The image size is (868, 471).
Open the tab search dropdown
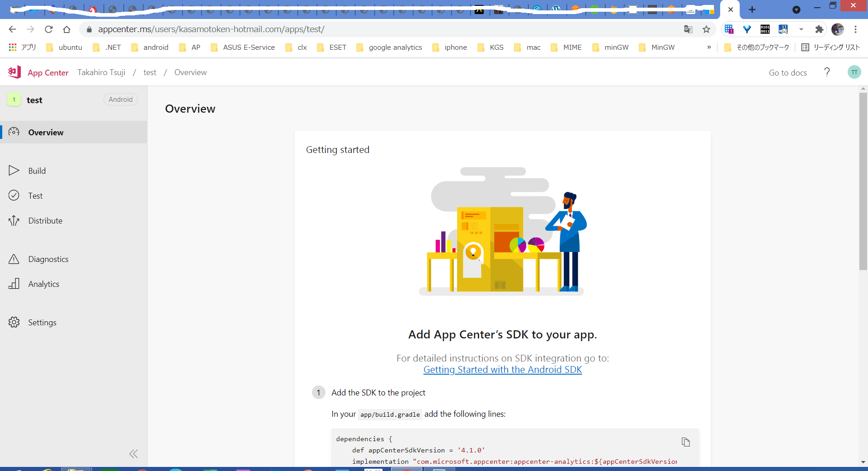coord(796,10)
